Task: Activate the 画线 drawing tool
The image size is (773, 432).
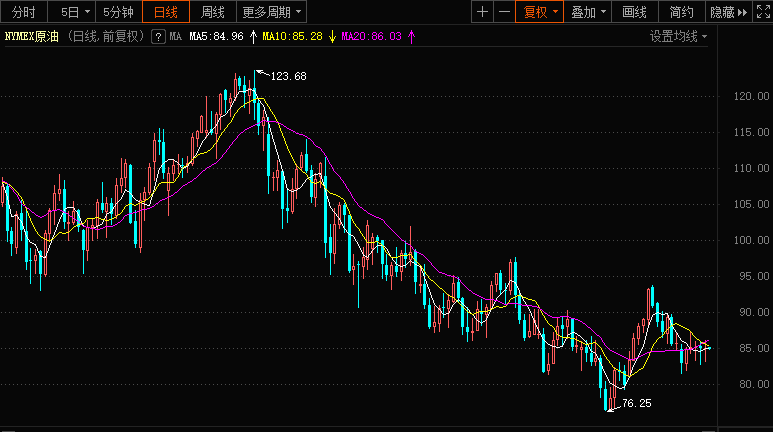Action: pyautogui.click(x=634, y=12)
